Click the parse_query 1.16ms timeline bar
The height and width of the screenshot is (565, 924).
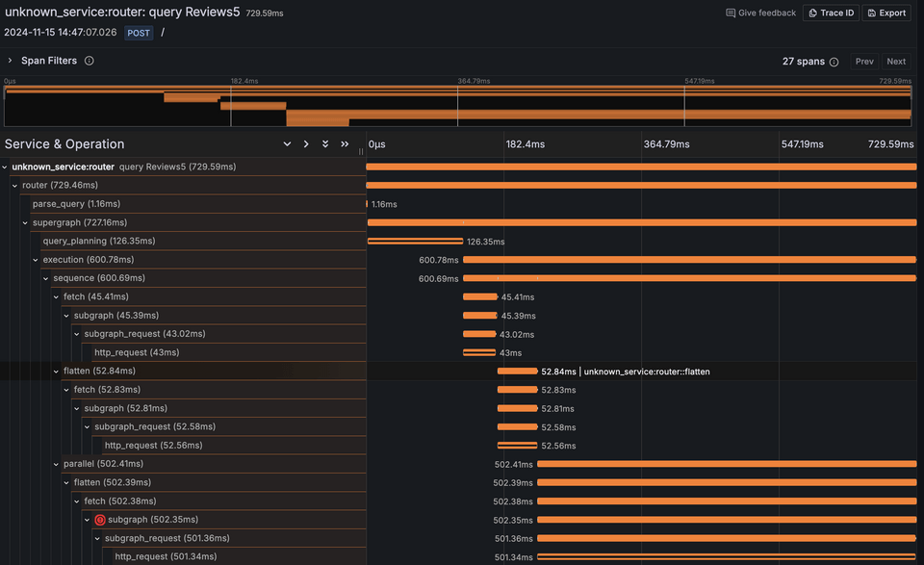367,204
